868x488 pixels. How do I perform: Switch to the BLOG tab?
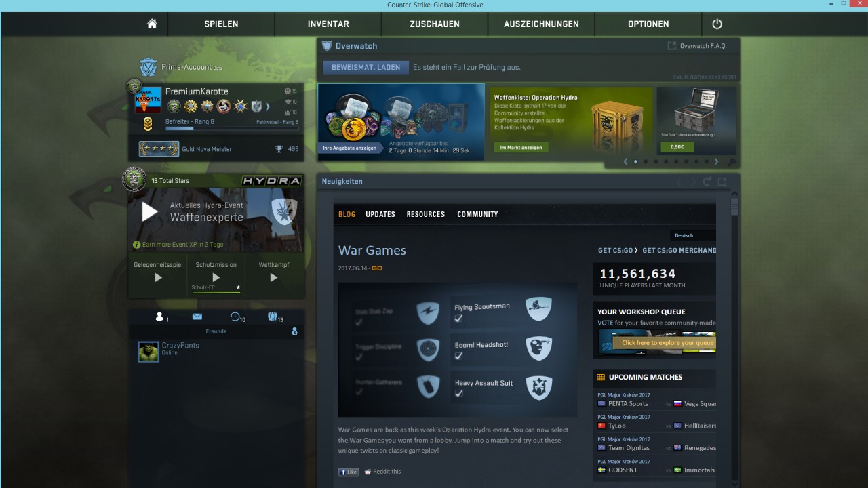(x=347, y=214)
